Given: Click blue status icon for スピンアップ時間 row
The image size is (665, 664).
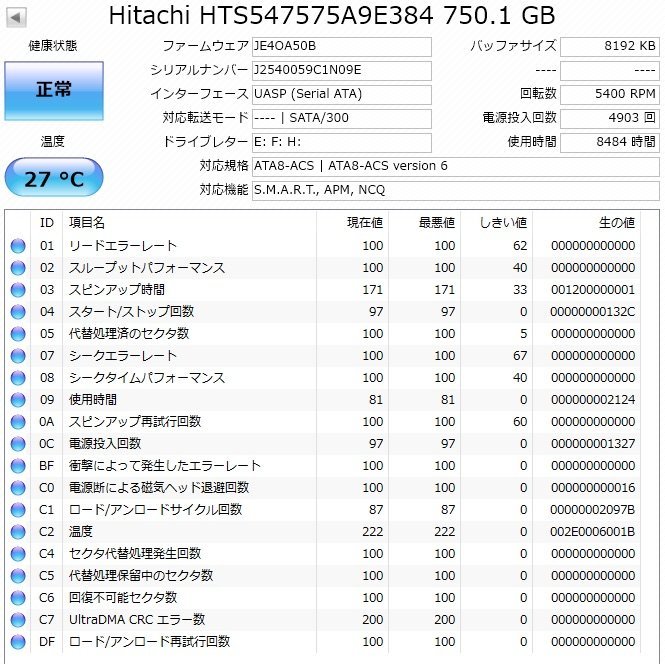Looking at the screenshot, I should point(18,290).
